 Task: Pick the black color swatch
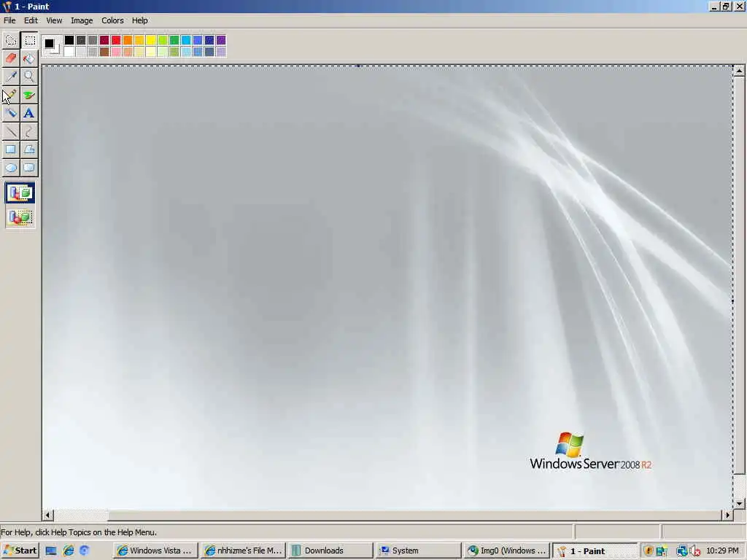point(69,40)
